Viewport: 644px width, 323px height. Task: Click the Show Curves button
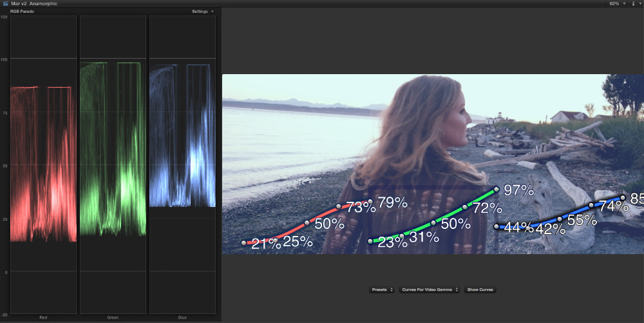point(480,290)
